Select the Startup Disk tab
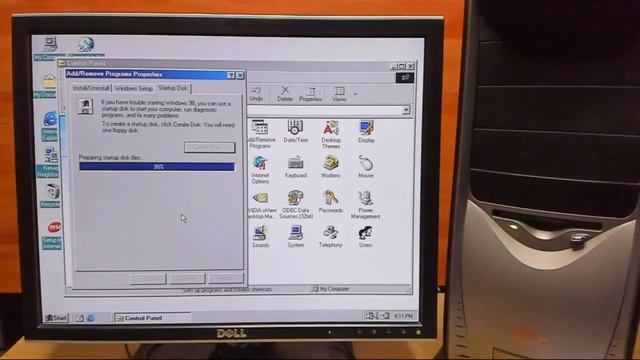Image resolution: width=640 pixels, height=360 pixels. tap(173, 88)
